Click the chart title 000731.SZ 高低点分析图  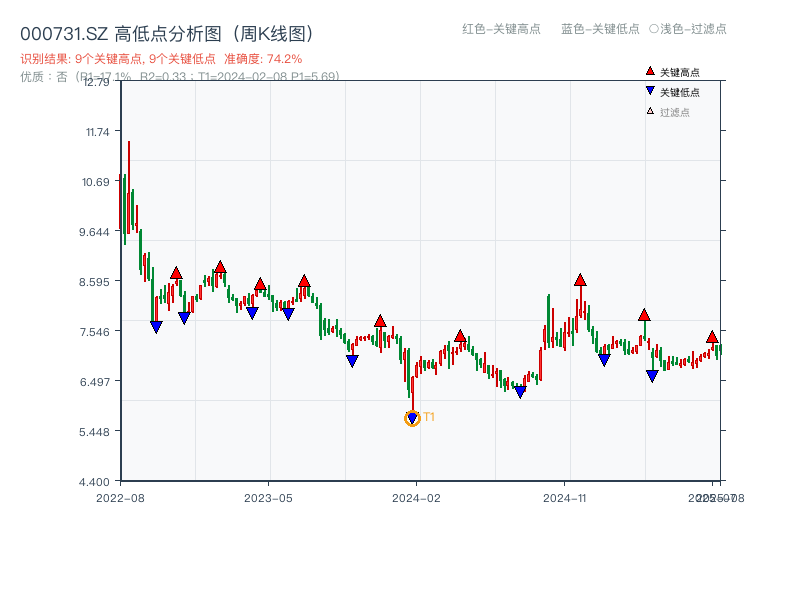167,34
